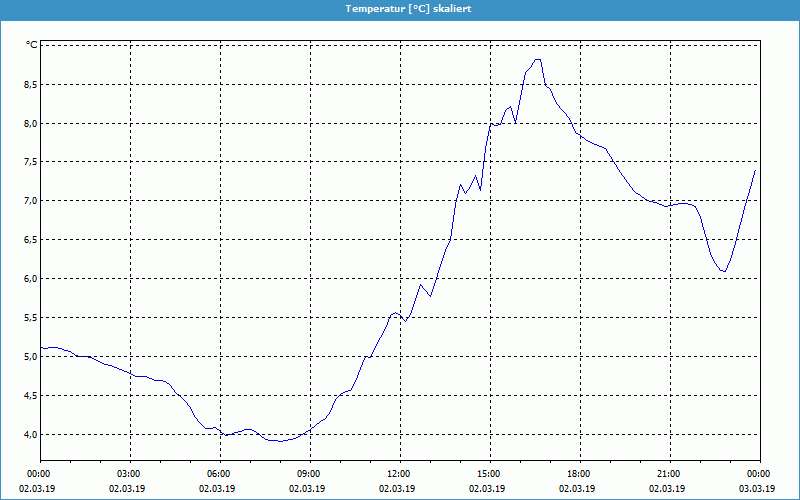Pick the 21:00 time axis label

(668, 474)
